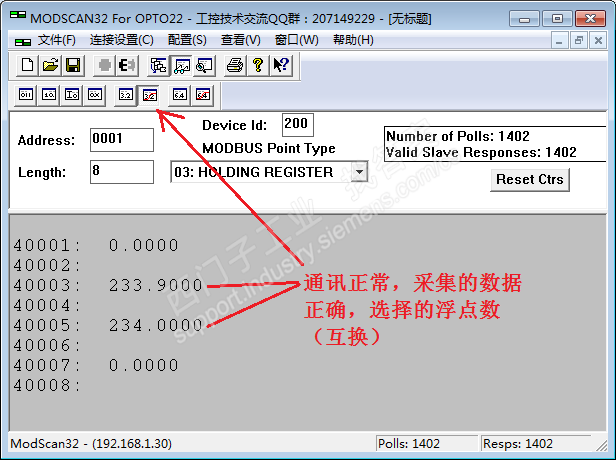616x460 pixels.
Task: Click register value 233.9000
Action: (x=156, y=285)
